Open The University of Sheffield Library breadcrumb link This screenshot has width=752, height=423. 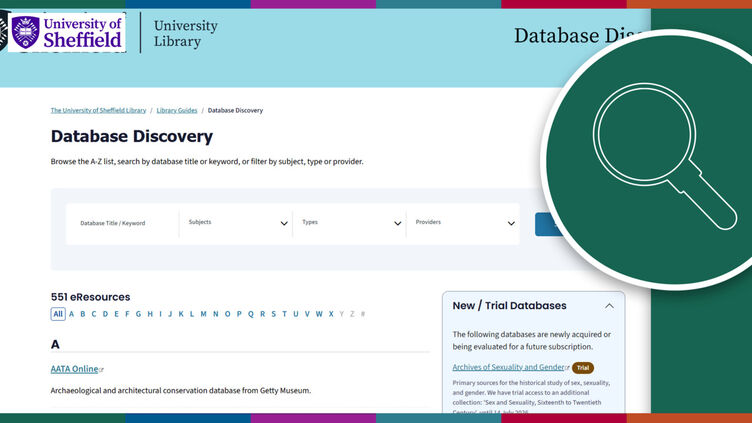point(98,110)
